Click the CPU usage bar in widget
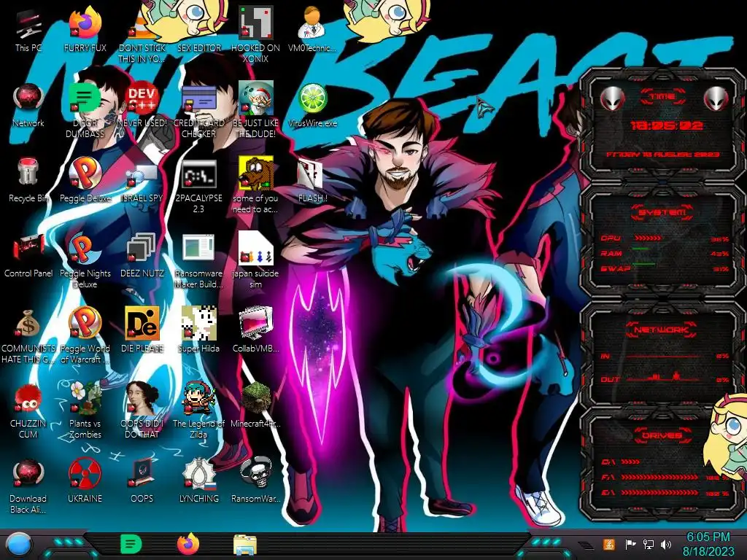This screenshot has width=747, height=560. click(647, 238)
